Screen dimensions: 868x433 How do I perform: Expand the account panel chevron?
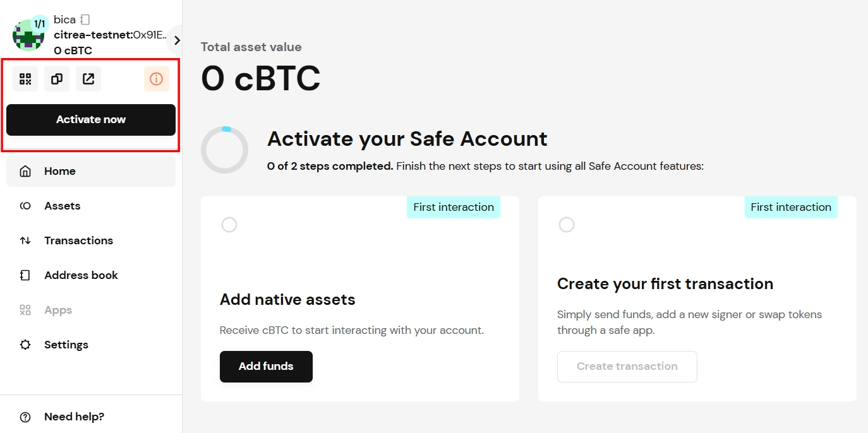(176, 39)
